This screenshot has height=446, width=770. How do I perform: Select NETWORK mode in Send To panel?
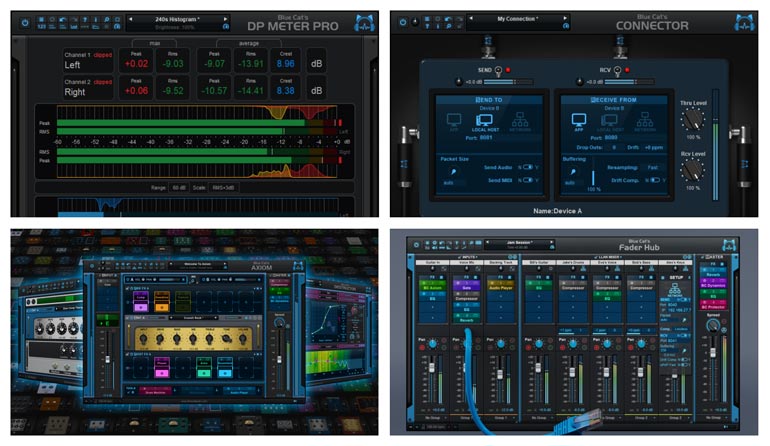pyautogui.click(x=520, y=122)
